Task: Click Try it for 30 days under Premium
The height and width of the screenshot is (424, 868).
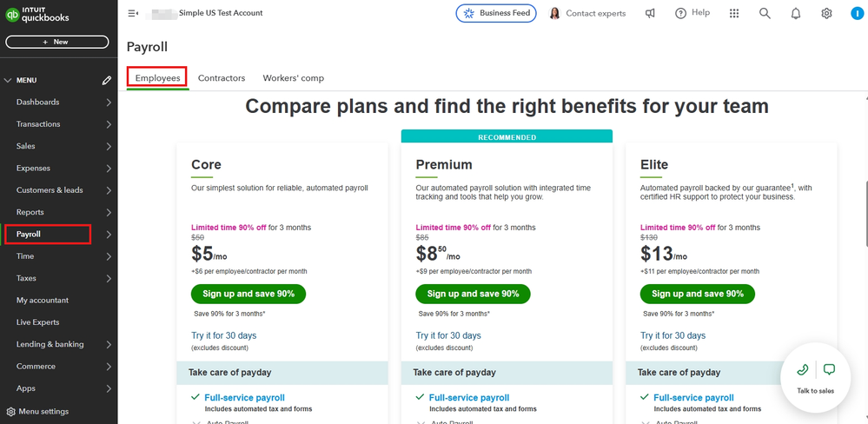Action: coord(448,335)
